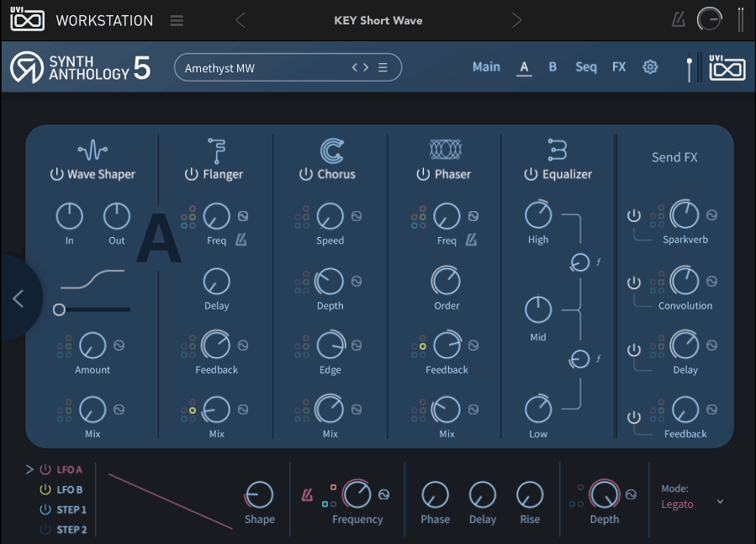The height and width of the screenshot is (544, 756).
Task: Click the left side panel collapse arrow
Action: coord(19,298)
